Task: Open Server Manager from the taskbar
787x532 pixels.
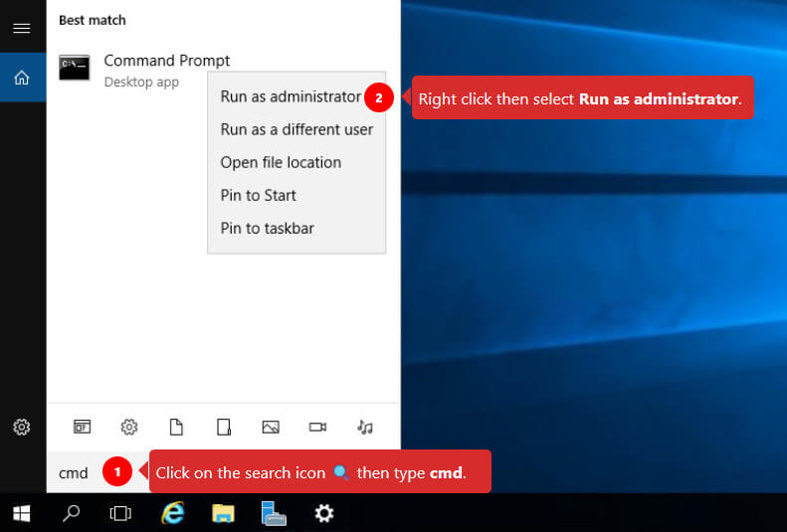Action: click(x=274, y=513)
